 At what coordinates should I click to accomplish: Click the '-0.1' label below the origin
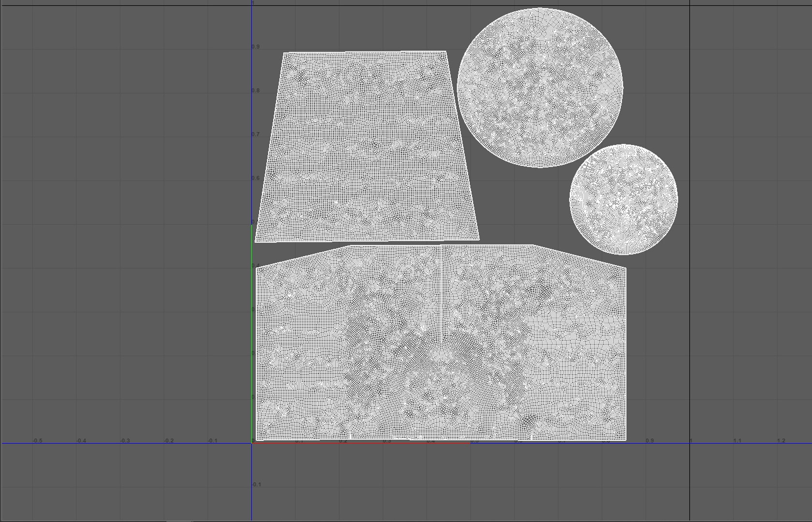[x=256, y=484]
